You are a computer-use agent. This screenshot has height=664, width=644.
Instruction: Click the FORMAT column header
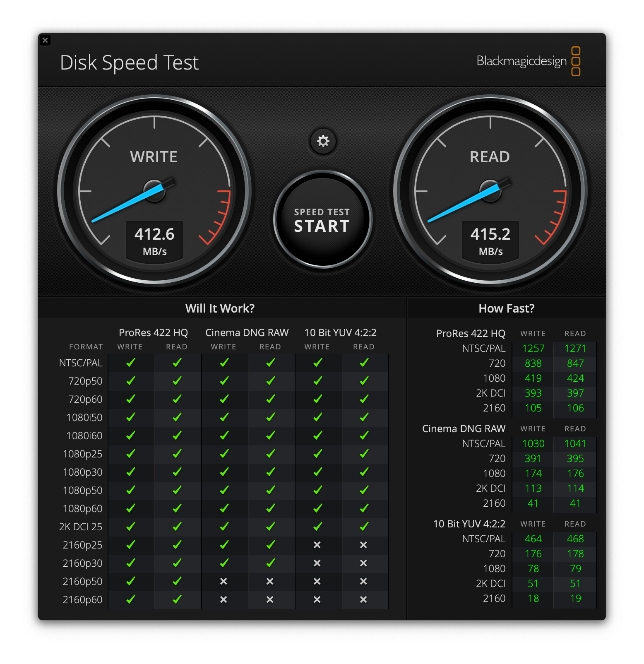[86, 347]
